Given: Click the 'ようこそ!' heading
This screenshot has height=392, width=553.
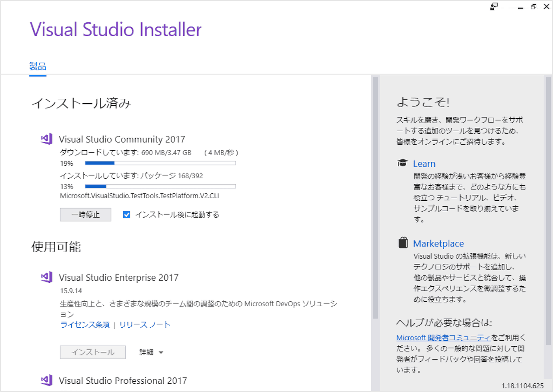Looking at the screenshot, I should (423, 102).
